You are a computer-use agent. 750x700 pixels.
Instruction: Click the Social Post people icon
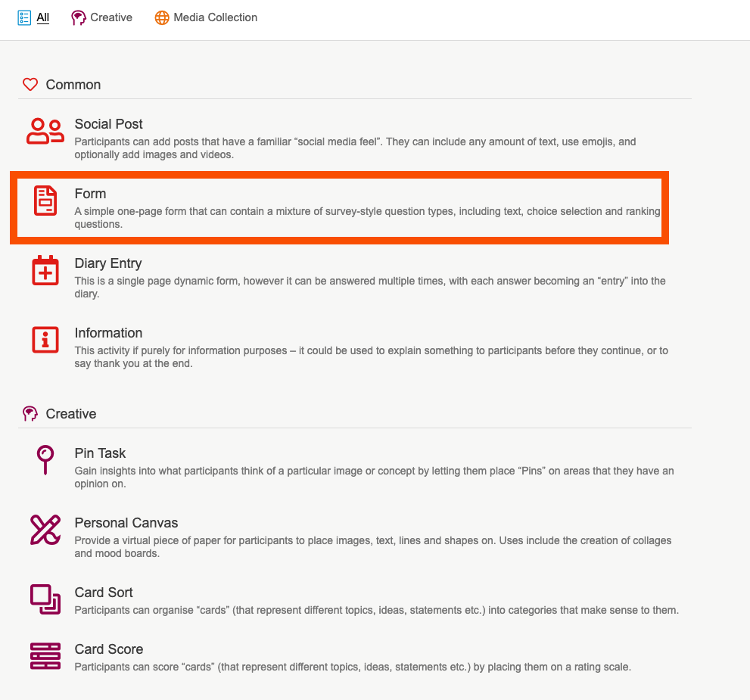point(45,132)
